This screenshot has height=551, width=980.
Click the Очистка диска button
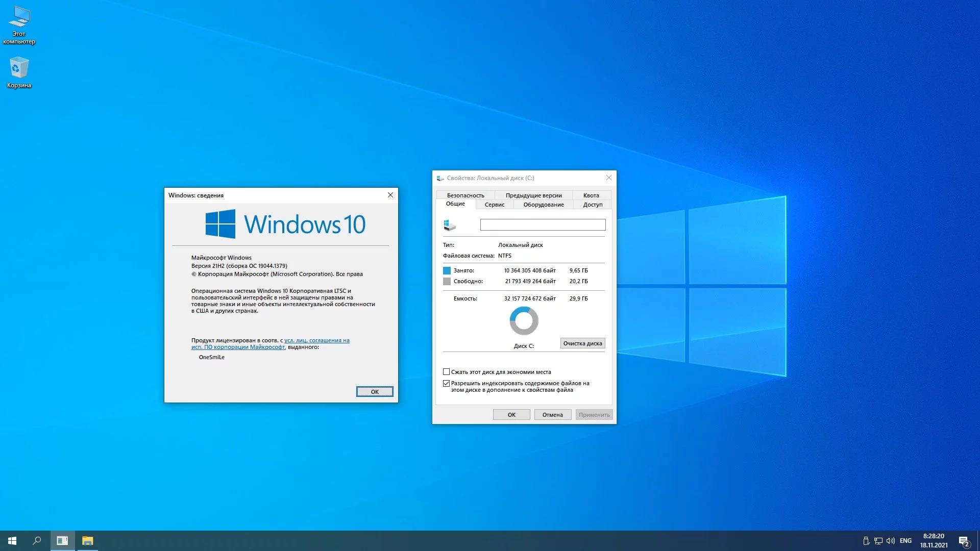tap(582, 343)
